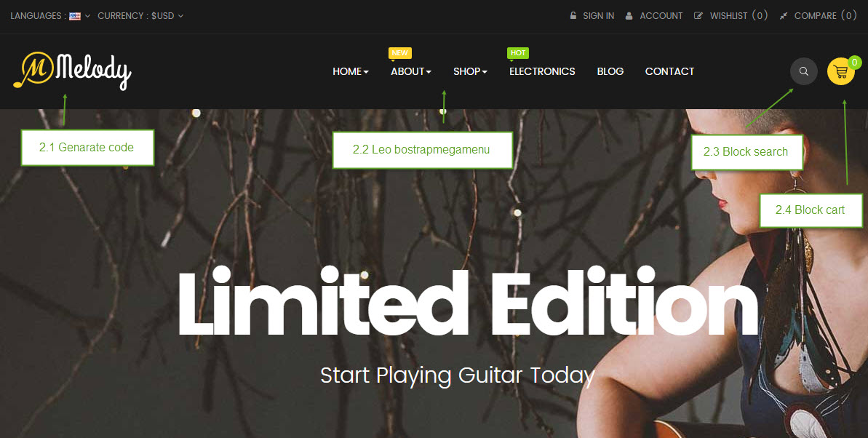Open the Blog menu item

[610, 71]
